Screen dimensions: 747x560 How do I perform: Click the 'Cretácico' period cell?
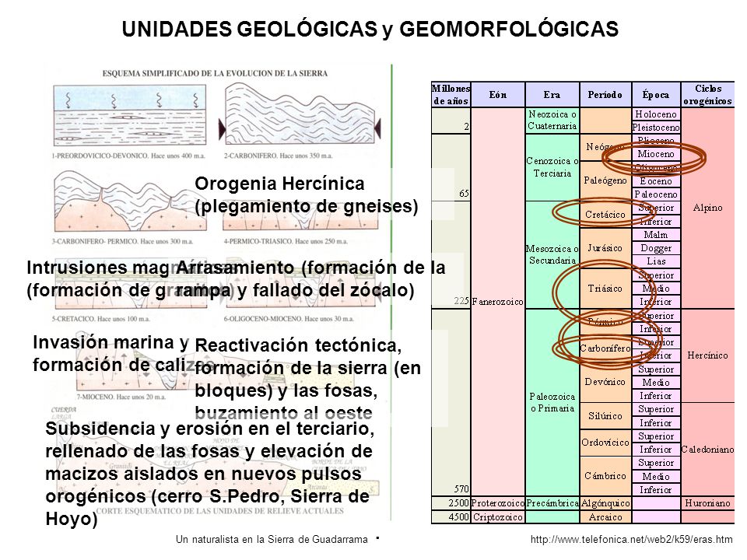coord(605,215)
